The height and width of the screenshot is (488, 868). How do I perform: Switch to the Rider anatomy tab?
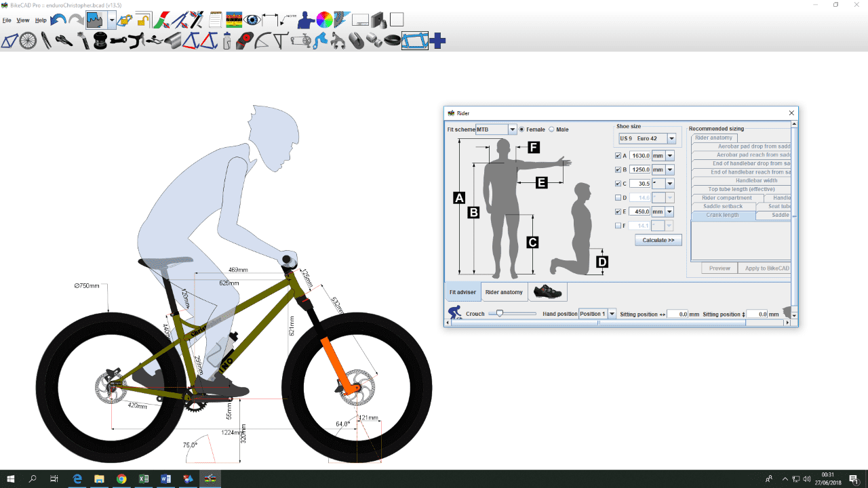coord(504,292)
